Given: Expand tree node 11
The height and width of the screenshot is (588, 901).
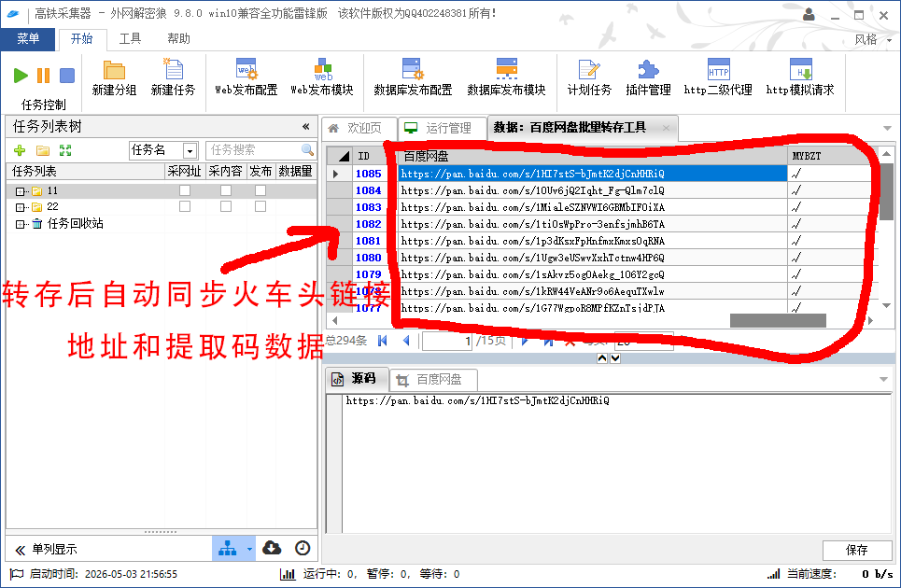Looking at the screenshot, I should [21, 191].
